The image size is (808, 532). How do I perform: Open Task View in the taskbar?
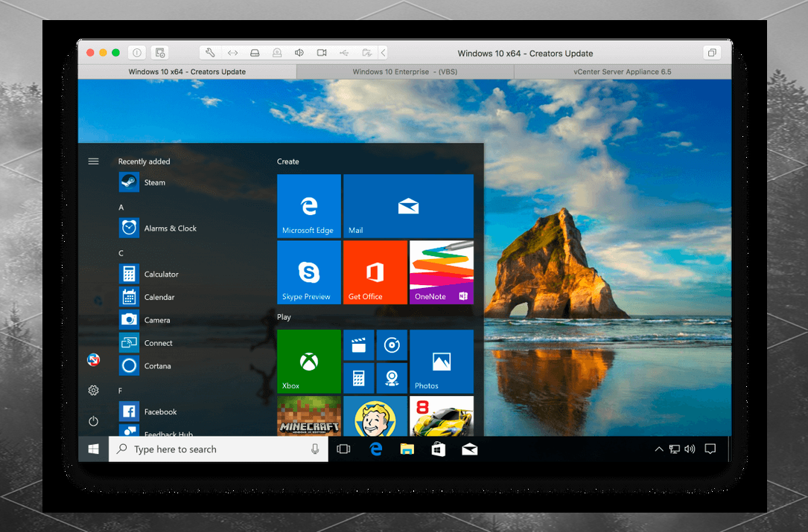[343, 449]
